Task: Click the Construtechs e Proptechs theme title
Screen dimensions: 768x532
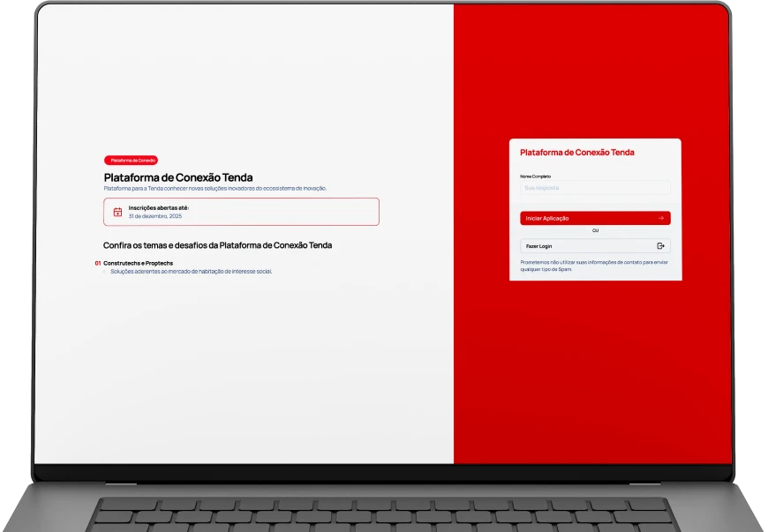Action: pos(138,263)
